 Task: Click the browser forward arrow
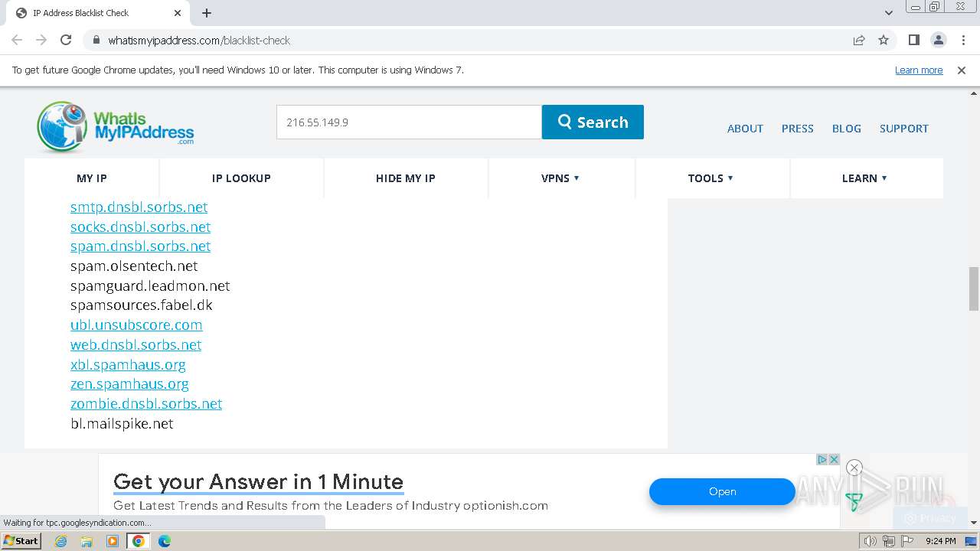point(41,40)
